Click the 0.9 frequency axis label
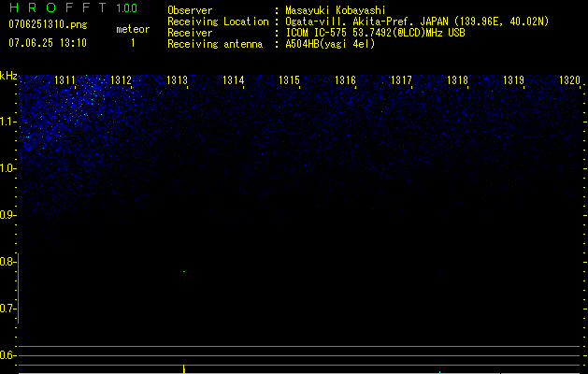Viewport: 588px width, 374px height. pos(7,215)
